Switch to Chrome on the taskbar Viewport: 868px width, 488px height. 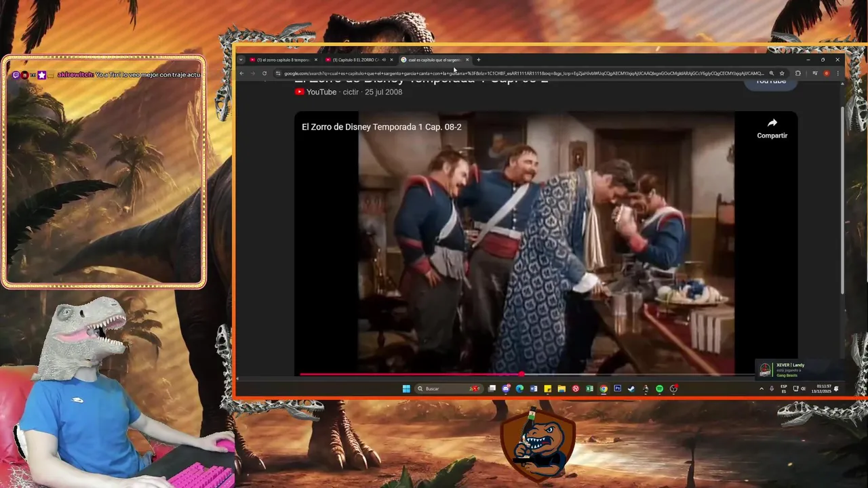604,389
